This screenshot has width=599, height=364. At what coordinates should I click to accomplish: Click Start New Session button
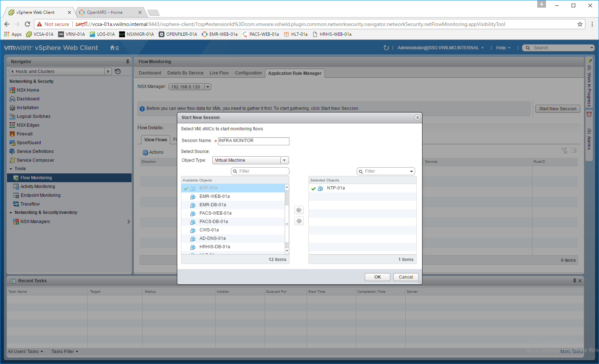coord(558,109)
